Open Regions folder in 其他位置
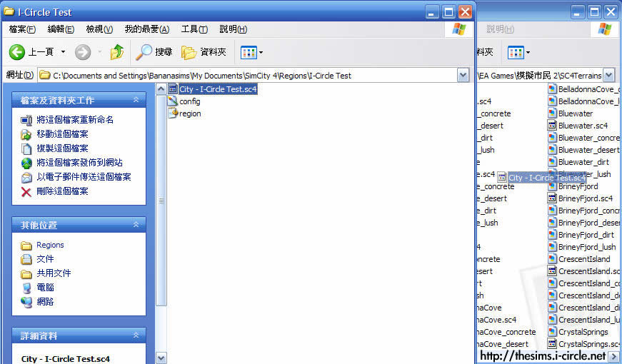 50,245
